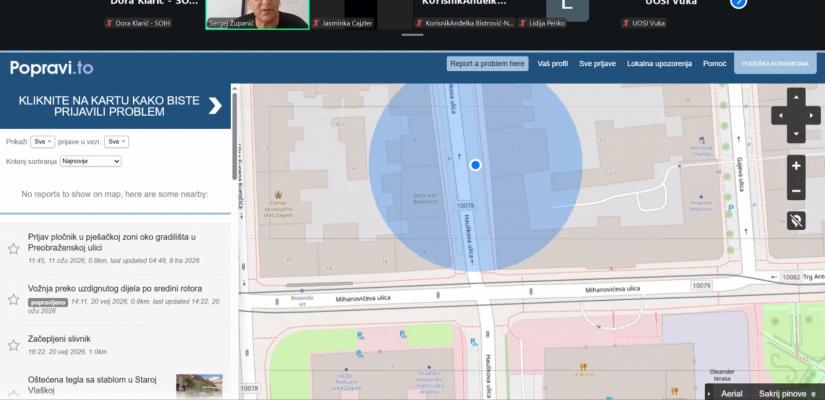Viewport: 825px width, 400px height.
Task: Zoom in the map with plus button
Action: click(x=796, y=166)
